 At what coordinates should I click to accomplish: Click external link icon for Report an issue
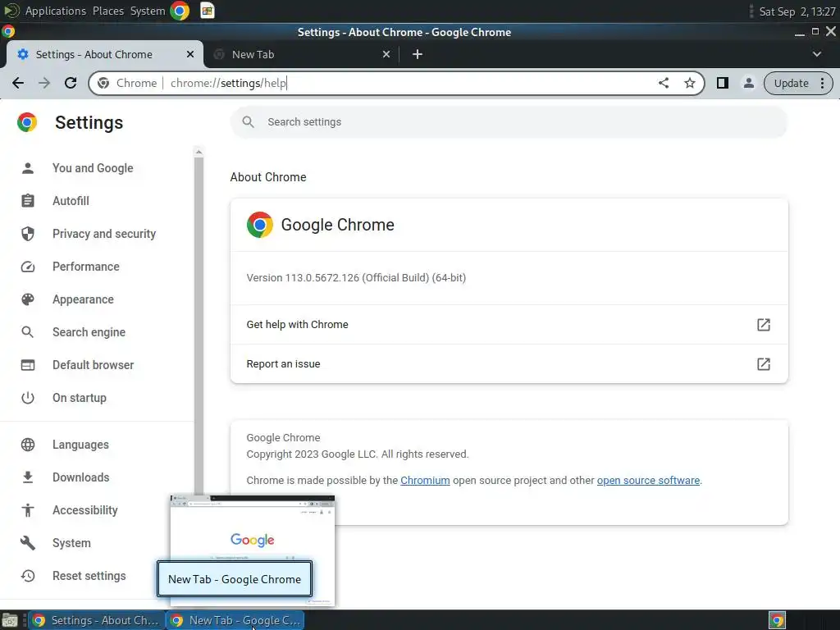pyautogui.click(x=764, y=364)
